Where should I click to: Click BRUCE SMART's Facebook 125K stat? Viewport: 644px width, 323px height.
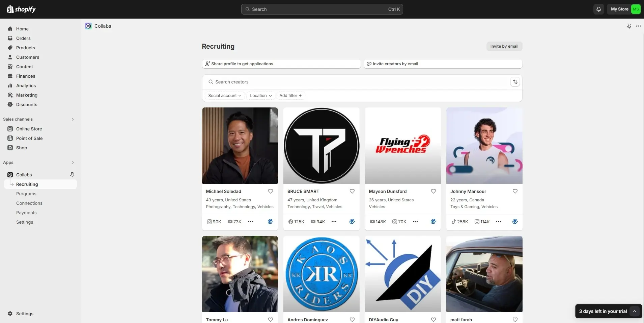[x=296, y=222]
